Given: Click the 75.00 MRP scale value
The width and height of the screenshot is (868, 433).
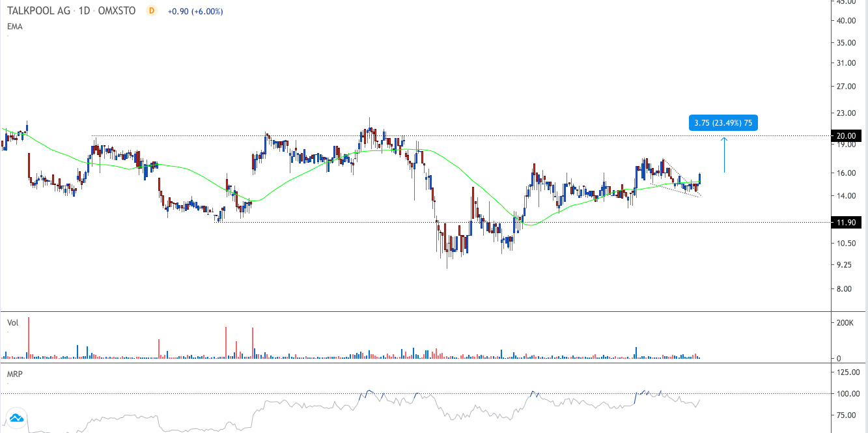Looking at the screenshot, I should [847, 415].
